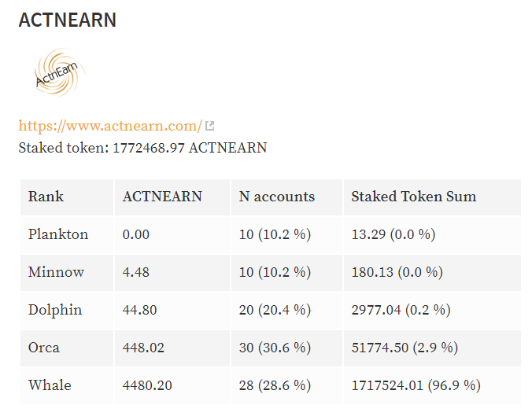
Task: Click the Dolphin rank cell
Action: point(55,310)
